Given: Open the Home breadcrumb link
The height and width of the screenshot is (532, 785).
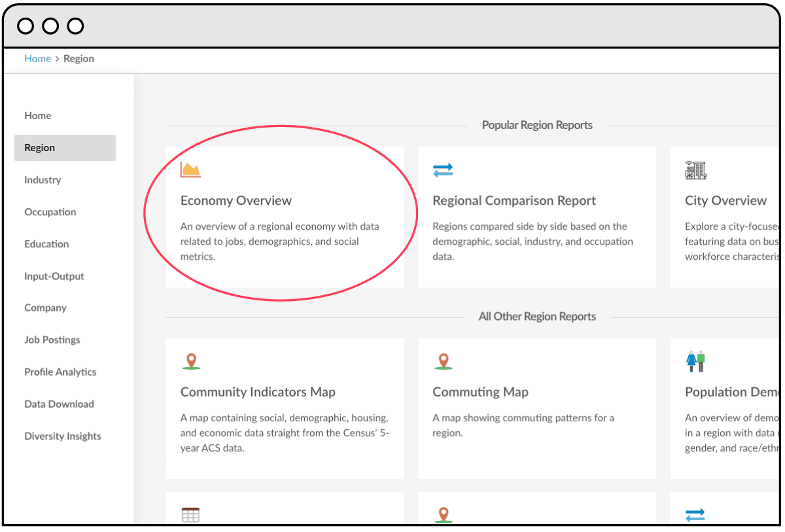Looking at the screenshot, I should point(37,59).
